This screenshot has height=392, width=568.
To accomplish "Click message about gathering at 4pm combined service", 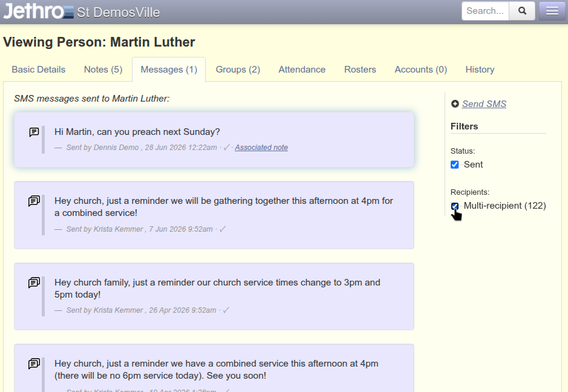I will pos(223,207).
